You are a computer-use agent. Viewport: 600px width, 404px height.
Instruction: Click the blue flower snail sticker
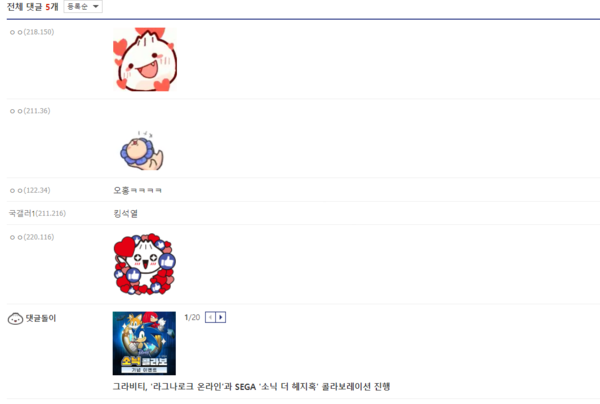click(x=142, y=150)
